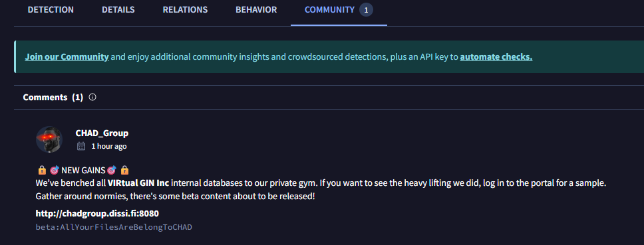Click the calendar icon beside 1 hour ago
The image size is (644, 245).
click(x=81, y=146)
